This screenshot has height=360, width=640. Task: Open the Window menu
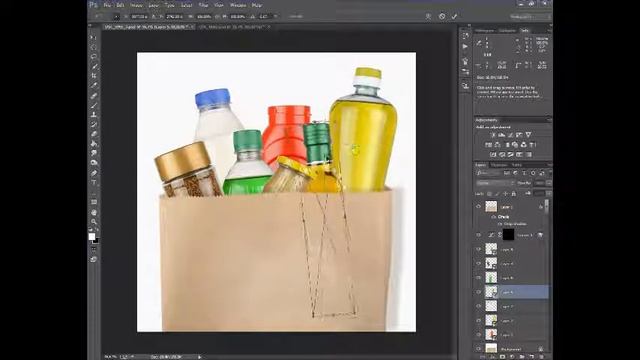point(238,5)
